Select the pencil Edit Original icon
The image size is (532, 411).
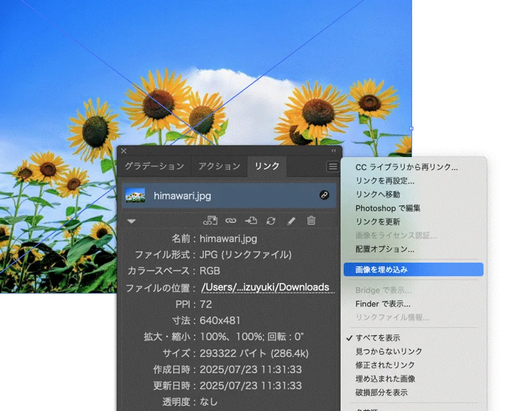click(x=291, y=221)
